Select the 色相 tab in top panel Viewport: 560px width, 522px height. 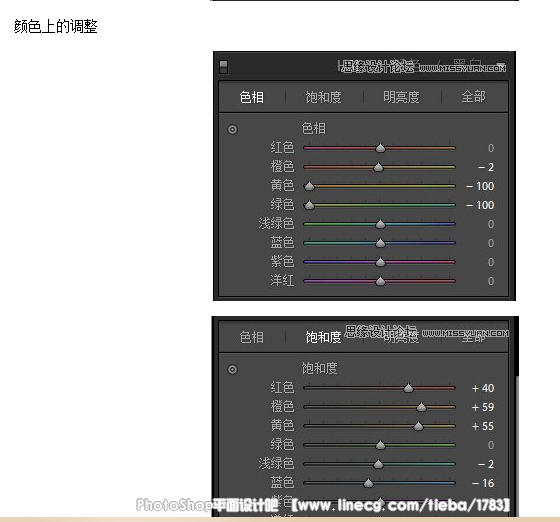(x=251, y=97)
